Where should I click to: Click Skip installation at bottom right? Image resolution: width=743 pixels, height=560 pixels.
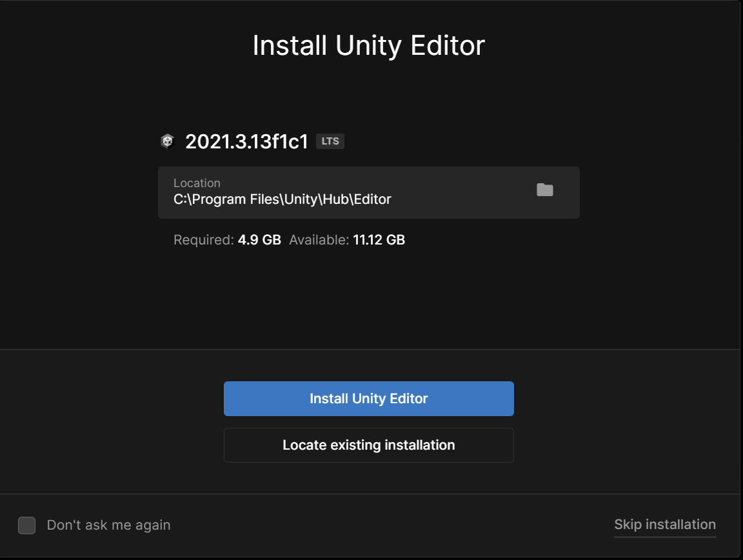pyautogui.click(x=665, y=525)
